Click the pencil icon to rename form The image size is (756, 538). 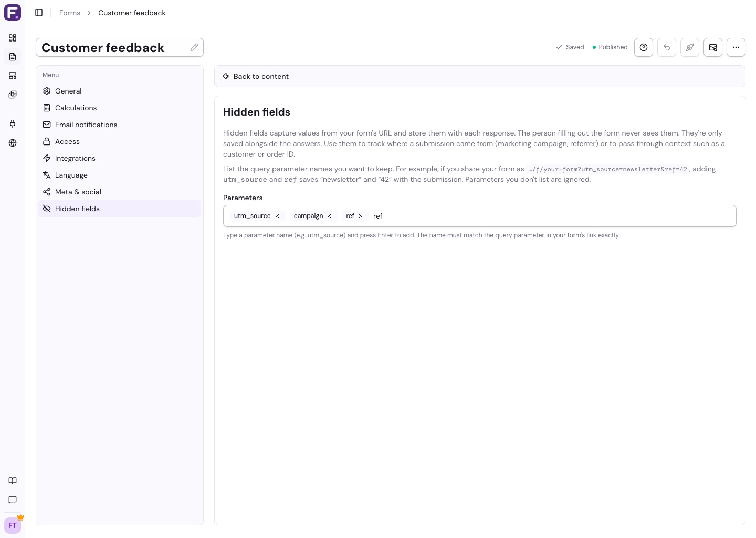tap(194, 47)
